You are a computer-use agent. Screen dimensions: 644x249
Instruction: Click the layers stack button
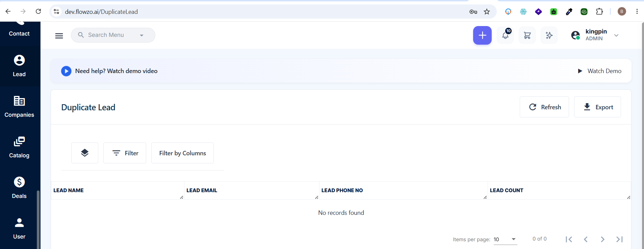point(85,153)
